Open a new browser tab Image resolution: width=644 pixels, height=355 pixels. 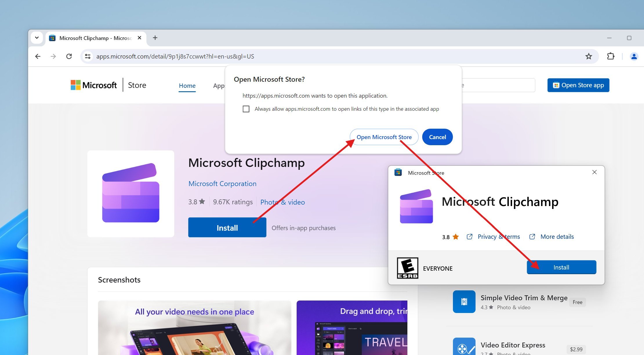[x=155, y=38]
